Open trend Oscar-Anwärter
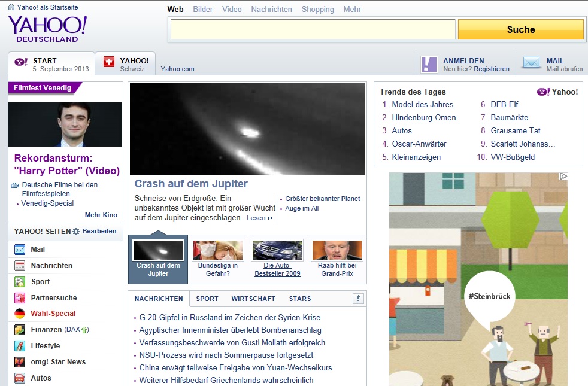The image size is (588, 386). (419, 144)
